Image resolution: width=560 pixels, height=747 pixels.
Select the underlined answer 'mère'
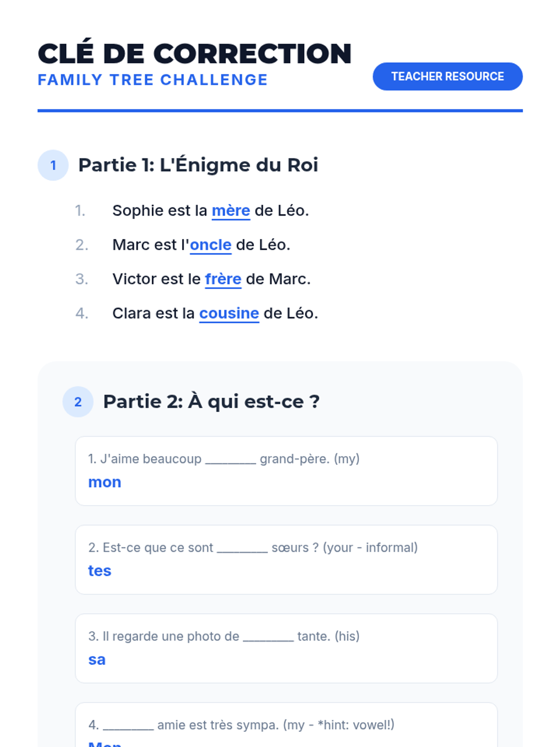[x=231, y=211]
